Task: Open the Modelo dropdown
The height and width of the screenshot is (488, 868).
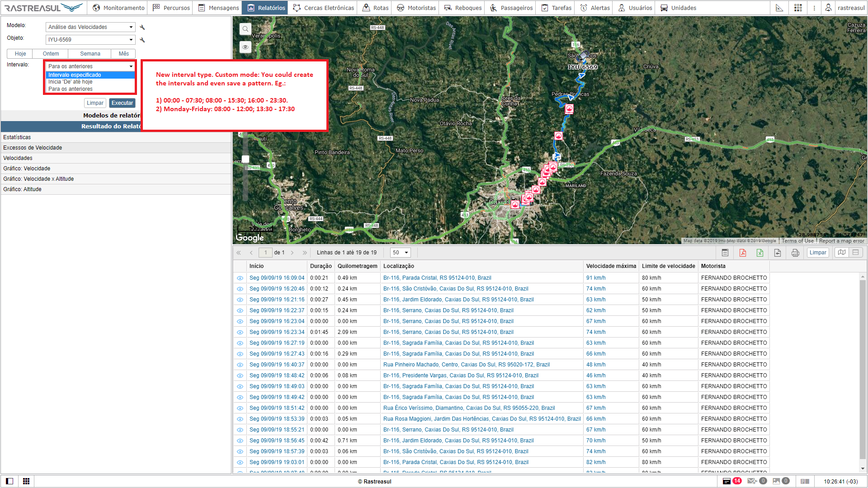Action: pos(90,27)
